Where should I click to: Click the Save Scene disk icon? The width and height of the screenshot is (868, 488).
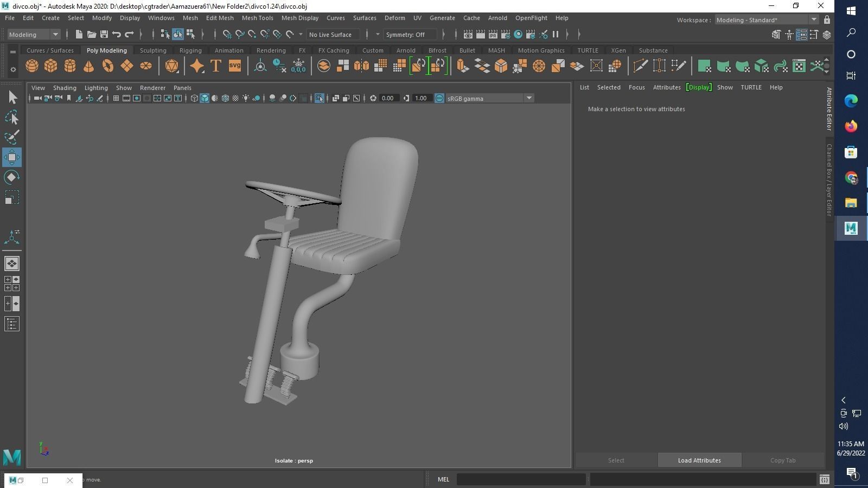104,34
